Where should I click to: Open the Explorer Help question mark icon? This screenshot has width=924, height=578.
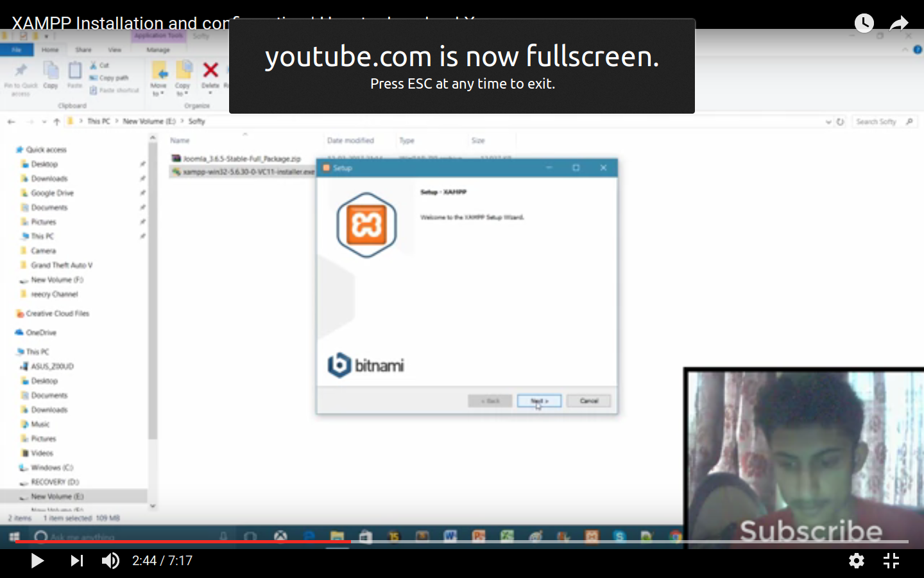click(918, 49)
